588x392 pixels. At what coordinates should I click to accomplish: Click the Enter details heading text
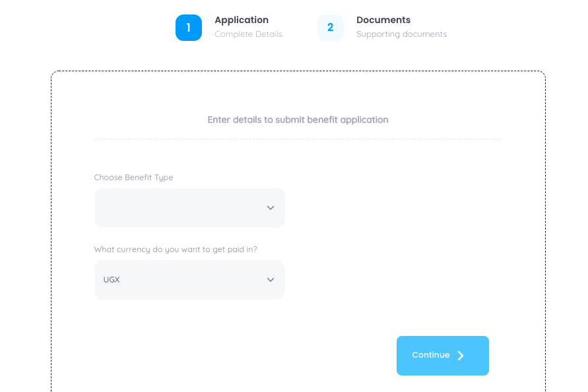tap(298, 120)
